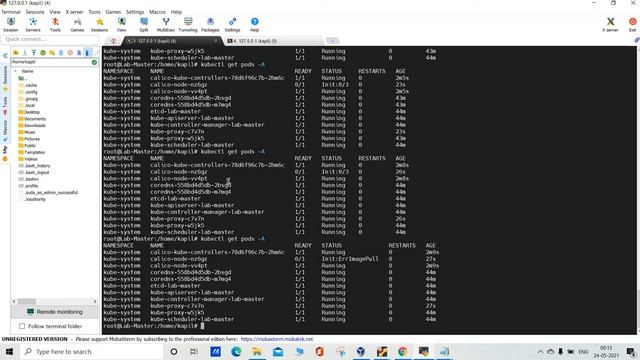640x360 pixels.
Task: Expand the Name column tree arrow
Action: click(16, 71)
